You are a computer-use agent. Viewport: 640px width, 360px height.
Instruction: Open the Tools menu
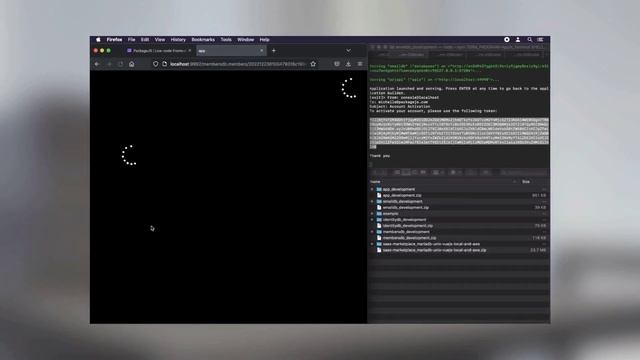[226, 40]
